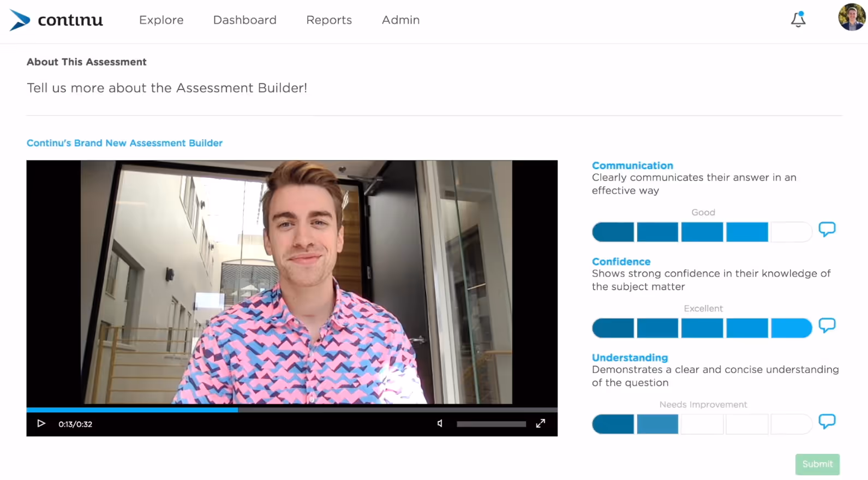Set Confidence rating to fifth Excellent segment

(791, 328)
